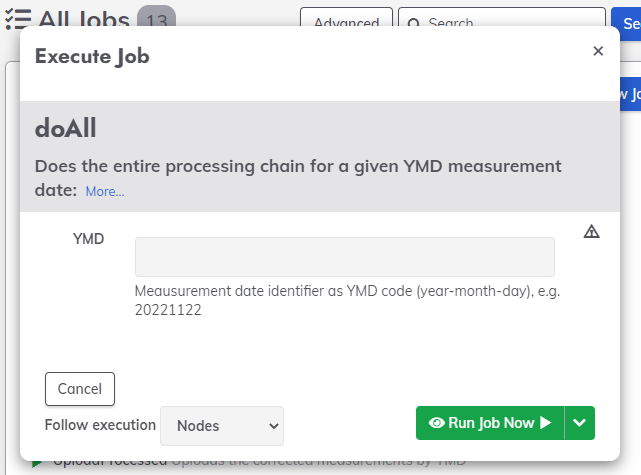Click the blue Search button
This screenshot has width=641, height=475.
[x=626, y=23]
